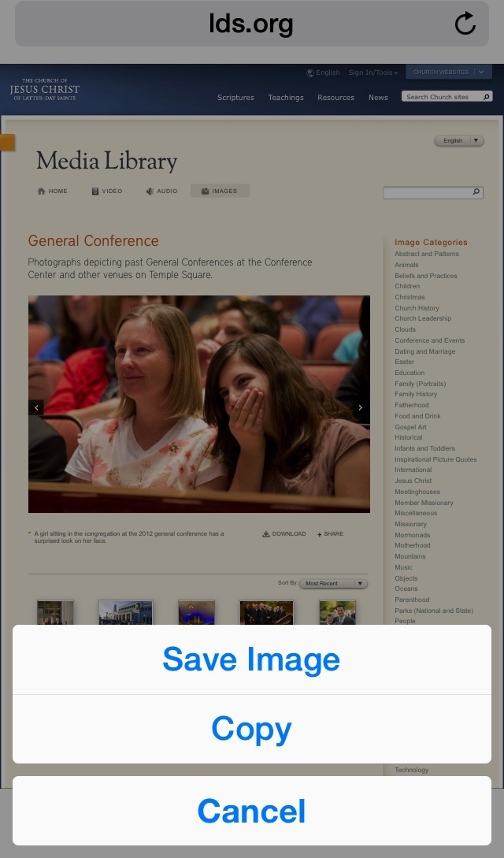Viewport: 504px width, 858px height.
Task: Open the Easter category
Action: point(405,362)
